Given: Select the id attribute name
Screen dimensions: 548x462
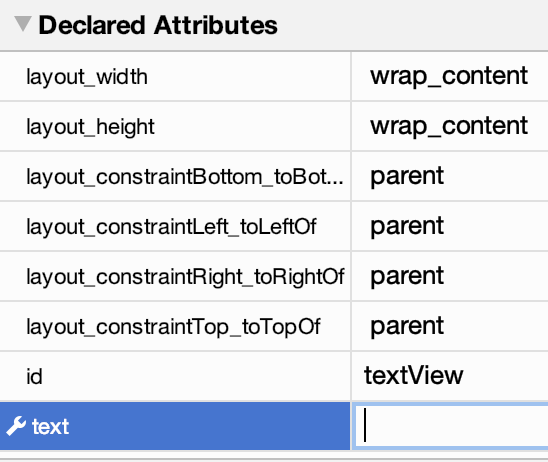Looking at the screenshot, I should pos(34,377).
